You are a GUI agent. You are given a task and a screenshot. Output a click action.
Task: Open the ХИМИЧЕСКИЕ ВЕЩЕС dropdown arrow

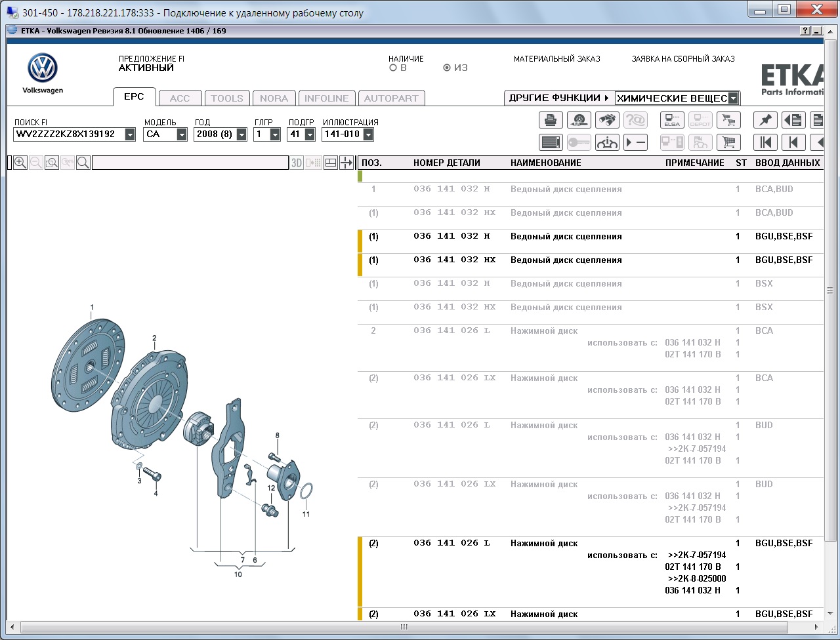tap(733, 98)
